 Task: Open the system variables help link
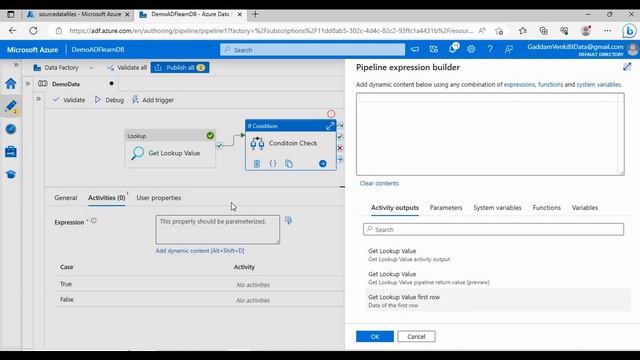tap(599, 84)
